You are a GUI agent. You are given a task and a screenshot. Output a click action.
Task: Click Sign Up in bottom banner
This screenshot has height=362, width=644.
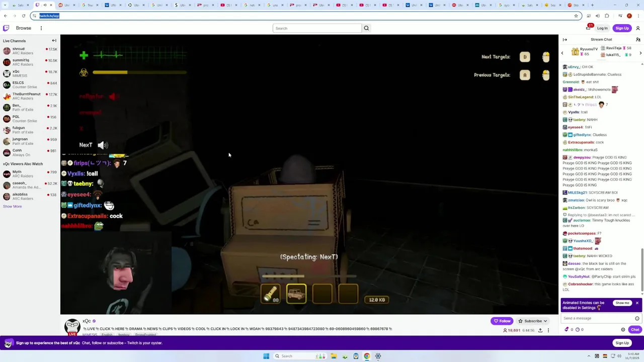tap(622, 343)
